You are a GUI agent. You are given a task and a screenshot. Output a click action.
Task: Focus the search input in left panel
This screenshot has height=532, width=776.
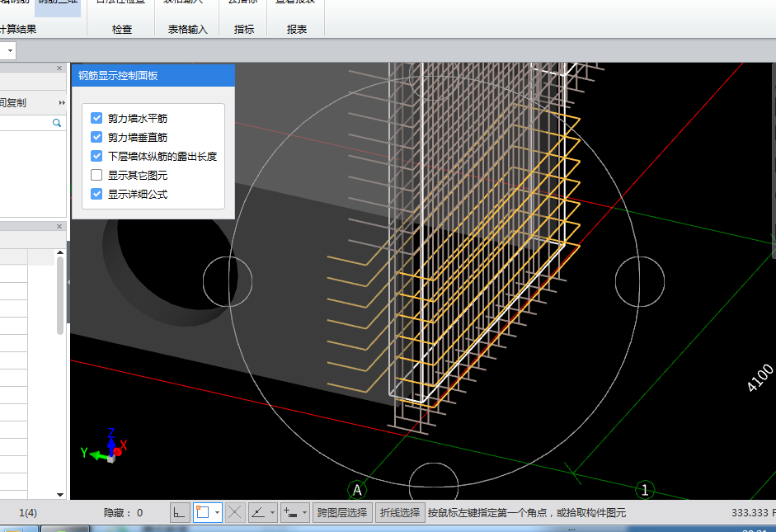[x=25, y=123]
